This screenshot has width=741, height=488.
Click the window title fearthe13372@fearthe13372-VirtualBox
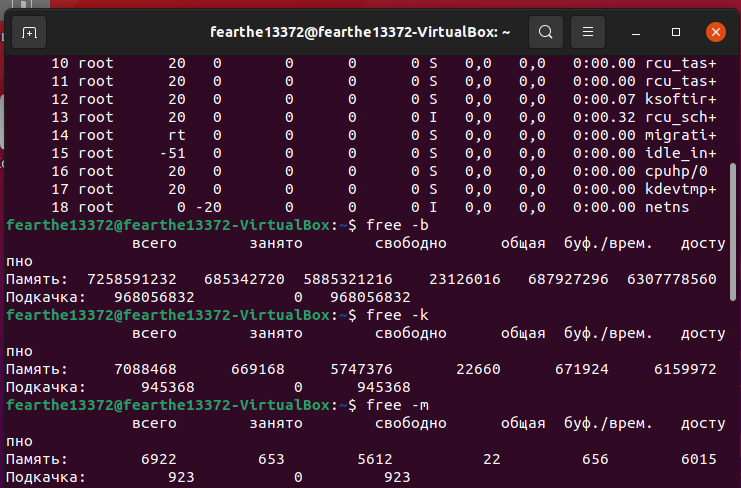coord(360,32)
